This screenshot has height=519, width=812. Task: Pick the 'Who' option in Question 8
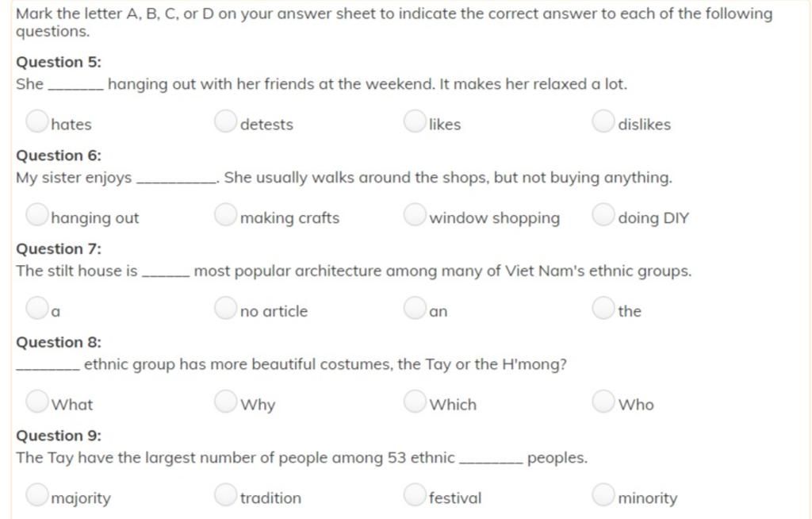click(603, 401)
